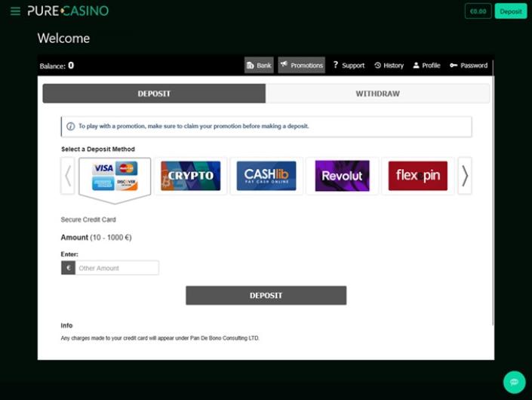This screenshot has width=532, height=400.
Task: Select Revolut payment option
Action: [x=342, y=176]
